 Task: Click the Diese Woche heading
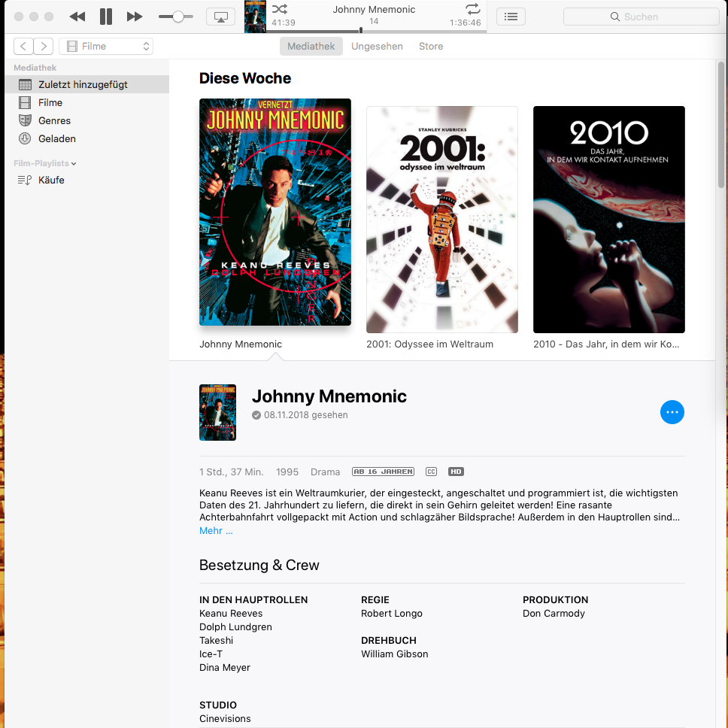click(x=245, y=78)
